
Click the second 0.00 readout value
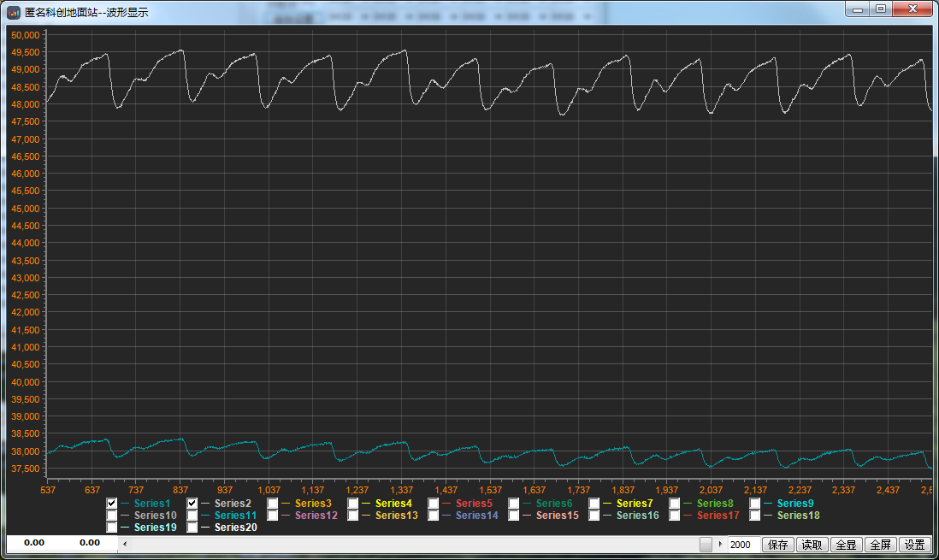coord(90,543)
